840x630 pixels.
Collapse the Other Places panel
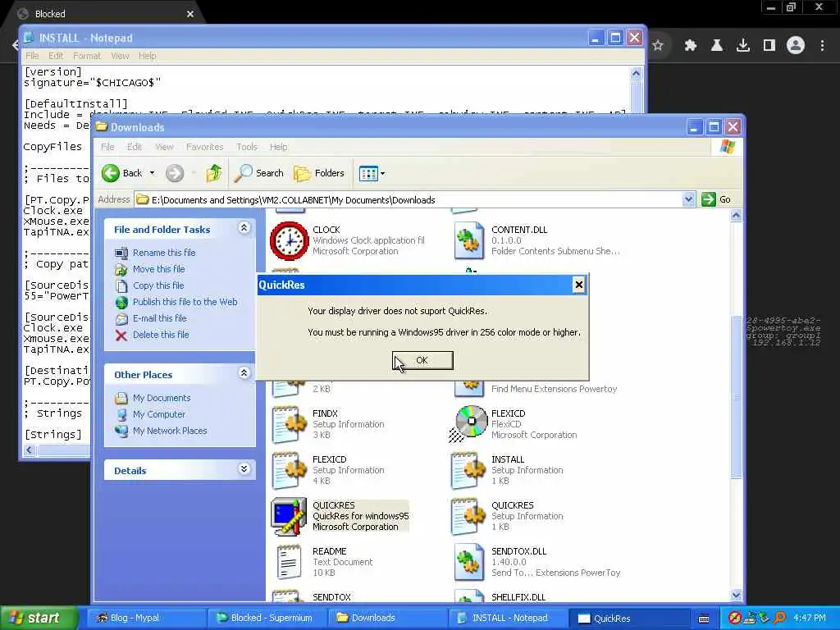244,373
